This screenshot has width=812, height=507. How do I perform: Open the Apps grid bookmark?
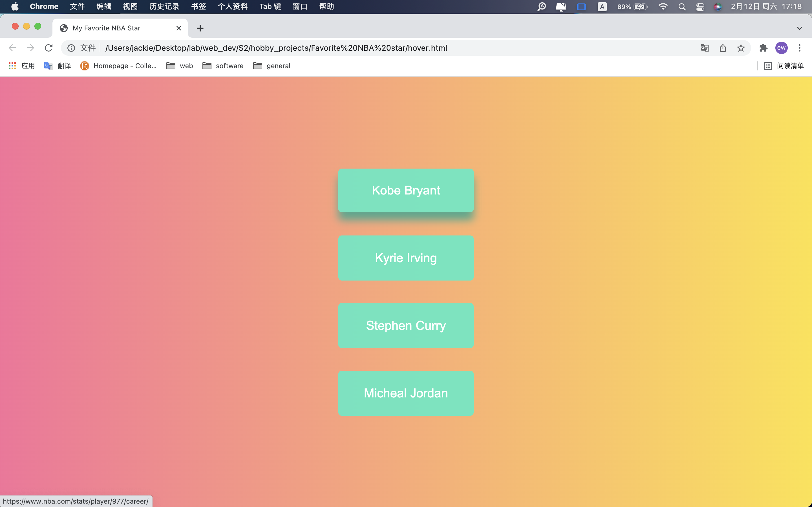tap(12, 66)
